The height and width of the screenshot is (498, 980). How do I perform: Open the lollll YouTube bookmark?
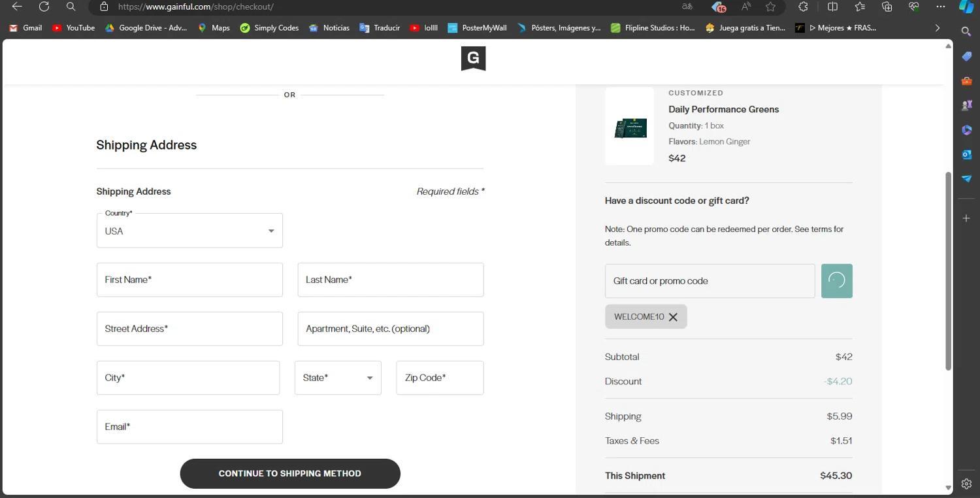tap(423, 28)
